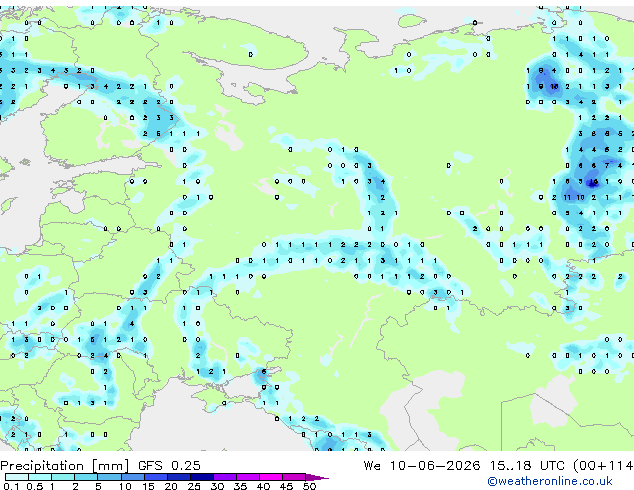Viewport: 634px width, 490px height.
Task: Click legend scale label "30"
Action: click(217, 486)
